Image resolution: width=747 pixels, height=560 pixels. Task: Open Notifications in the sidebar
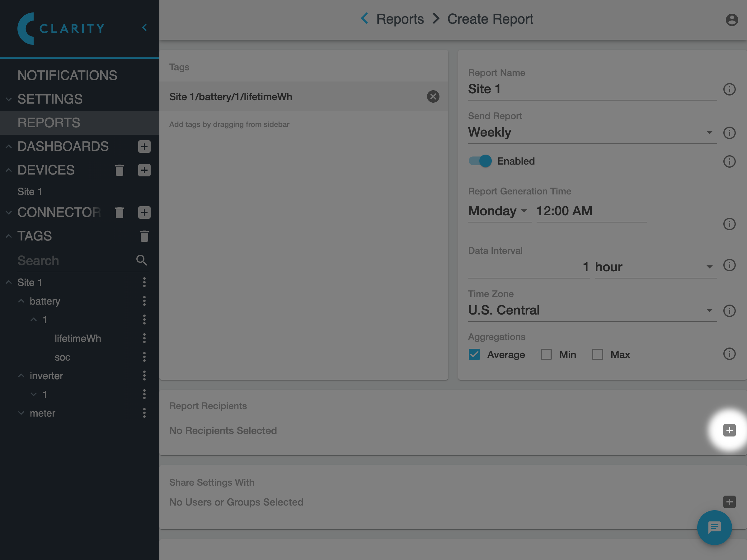click(67, 75)
